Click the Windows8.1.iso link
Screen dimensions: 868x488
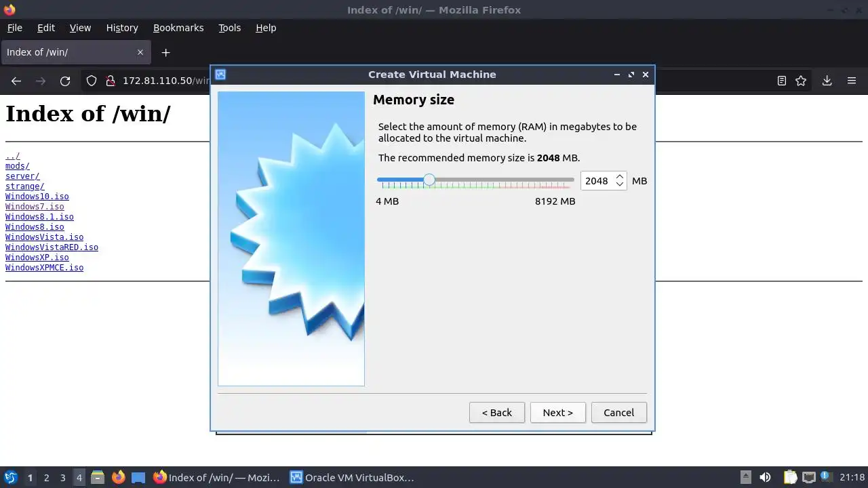point(39,217)
